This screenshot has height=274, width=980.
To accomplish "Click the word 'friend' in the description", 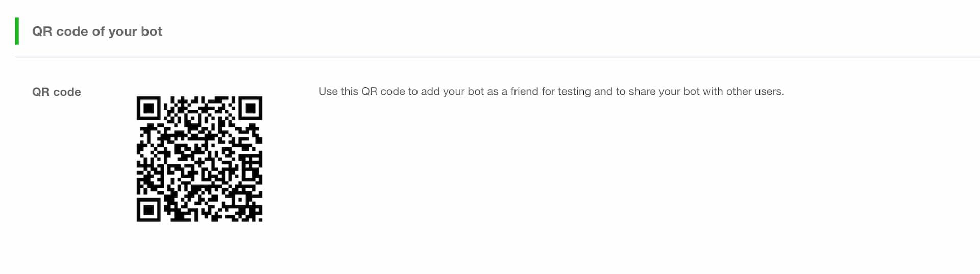I will click(524, 92).
